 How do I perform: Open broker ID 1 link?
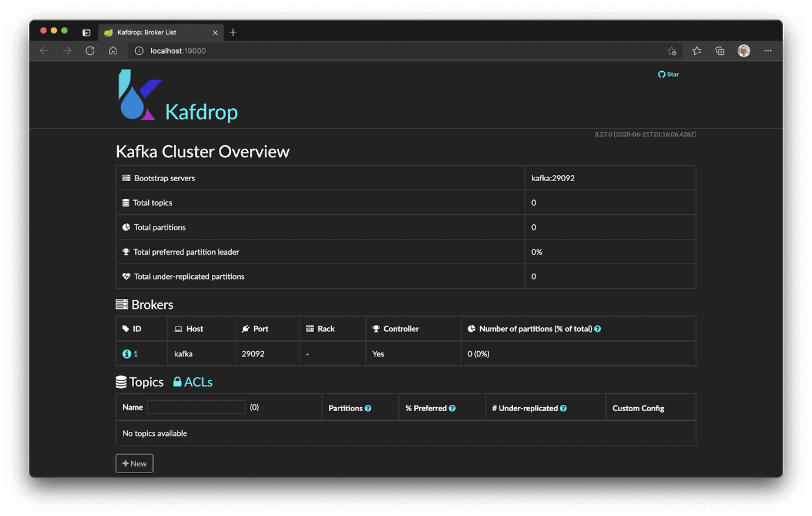point(135,354)
